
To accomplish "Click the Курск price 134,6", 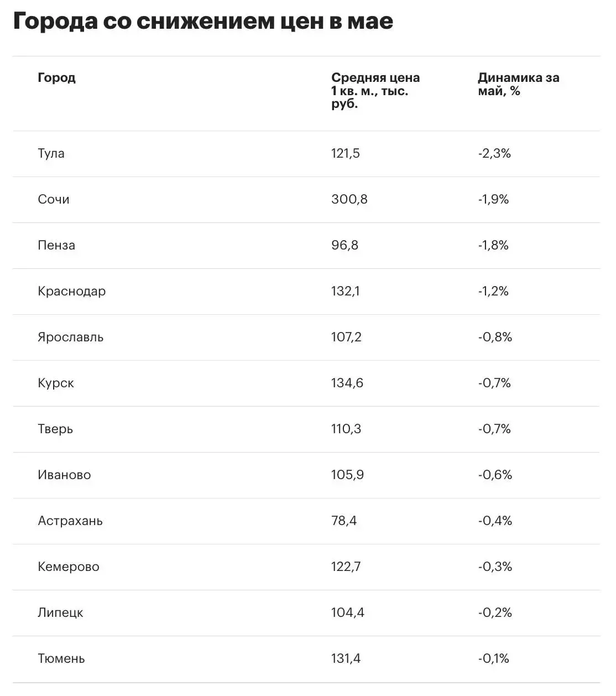I will click(x=347, y=383).
